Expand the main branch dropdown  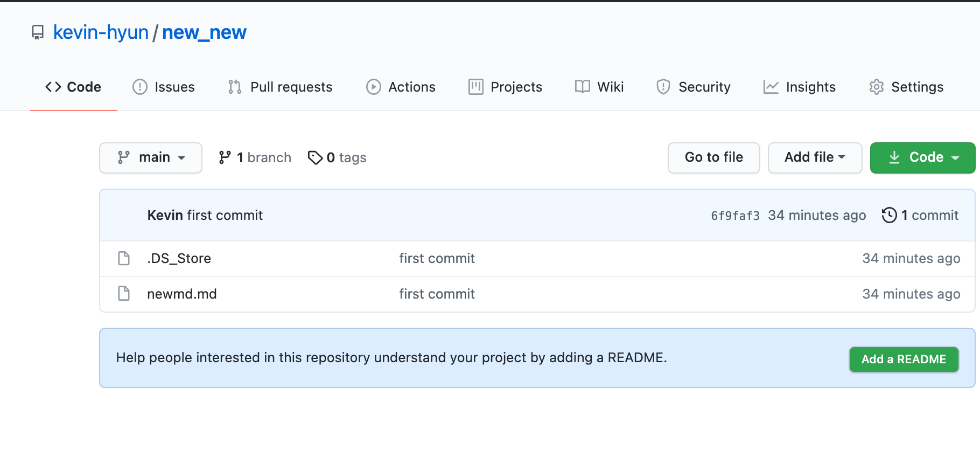(151, 158)
